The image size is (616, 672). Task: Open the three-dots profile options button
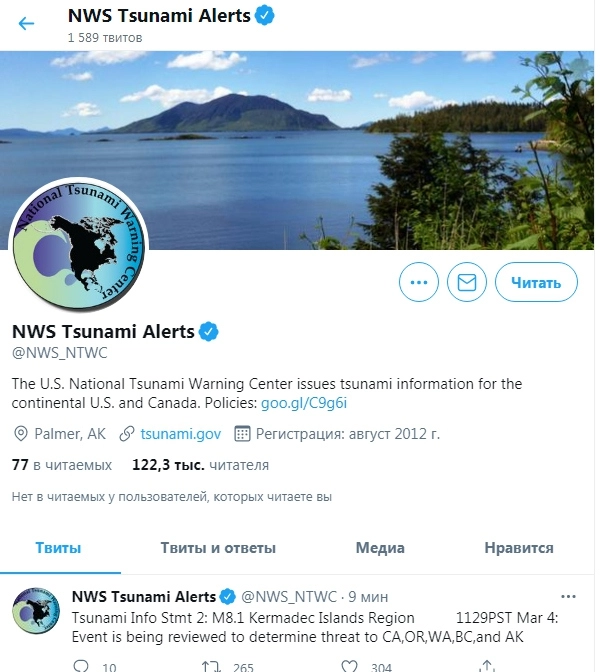(x=419, y=282)
